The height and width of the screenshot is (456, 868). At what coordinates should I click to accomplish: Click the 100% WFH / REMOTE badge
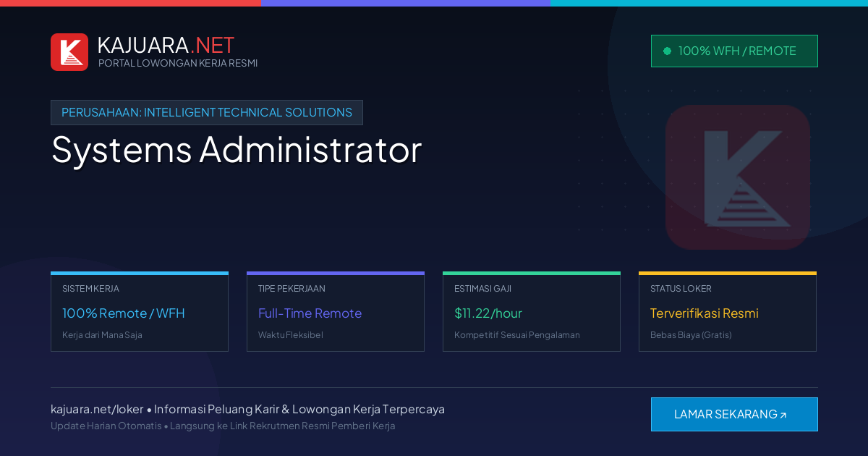734,51
